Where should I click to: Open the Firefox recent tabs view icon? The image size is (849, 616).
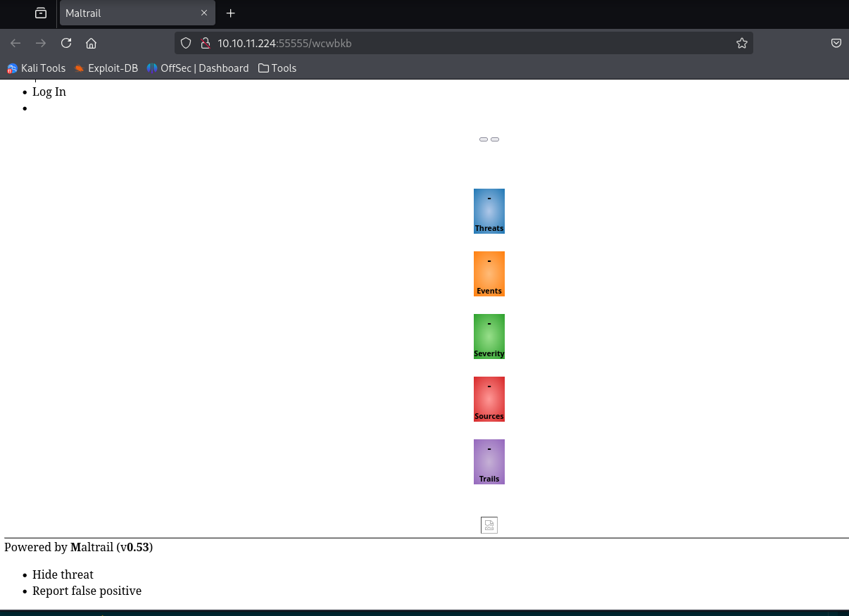41,13
